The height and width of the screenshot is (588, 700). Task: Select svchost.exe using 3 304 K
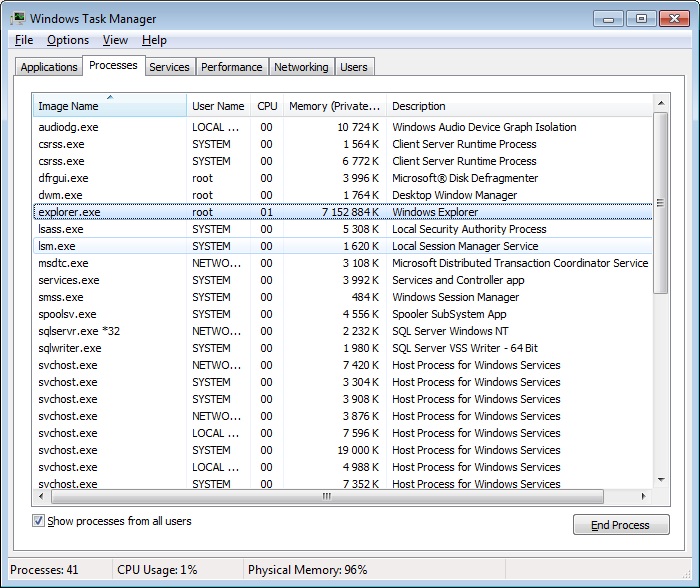(342, 382)
